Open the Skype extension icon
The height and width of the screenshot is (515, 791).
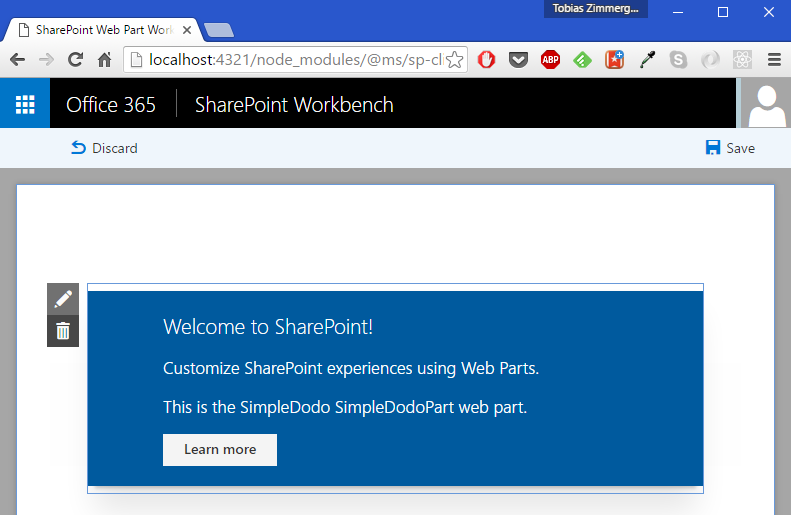point(679,60)
